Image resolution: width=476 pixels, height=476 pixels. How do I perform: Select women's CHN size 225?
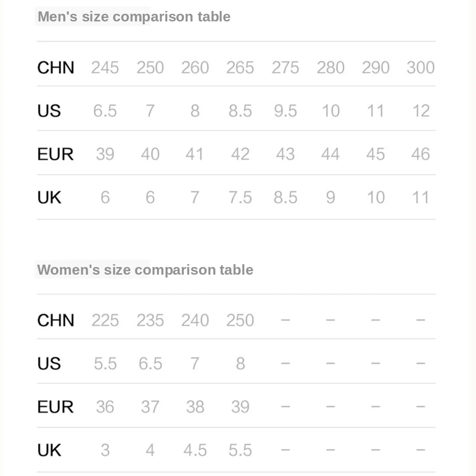click(x=105, y=320)
